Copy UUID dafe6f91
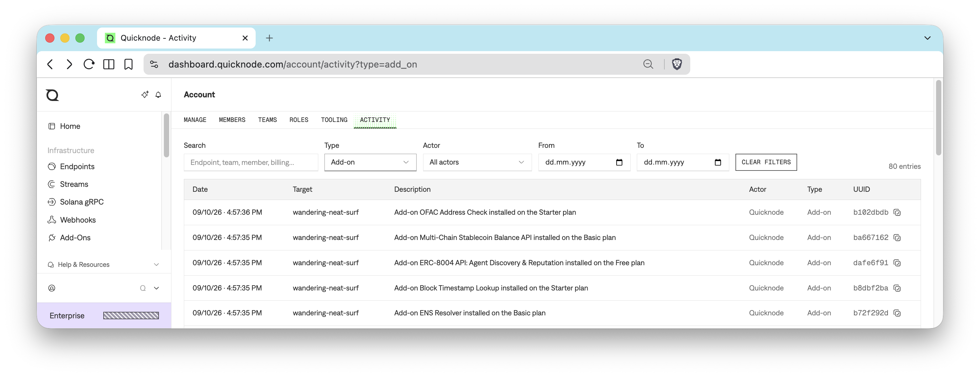Screen dimensions: 980x377 pyautogui.click(x=897, y=263)
